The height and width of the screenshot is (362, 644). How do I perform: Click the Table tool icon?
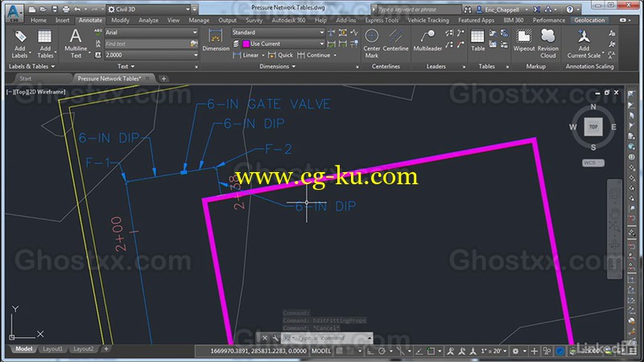click(477, 40)
